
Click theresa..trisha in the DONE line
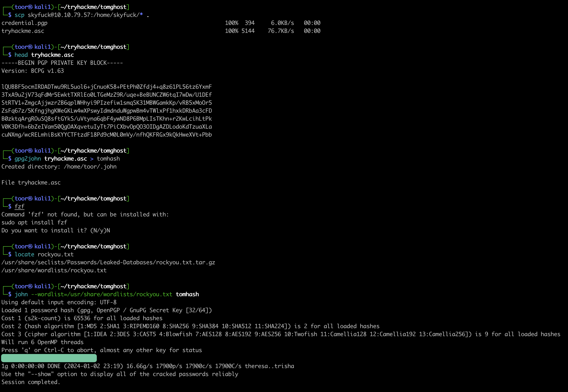[x=269, y=366]
